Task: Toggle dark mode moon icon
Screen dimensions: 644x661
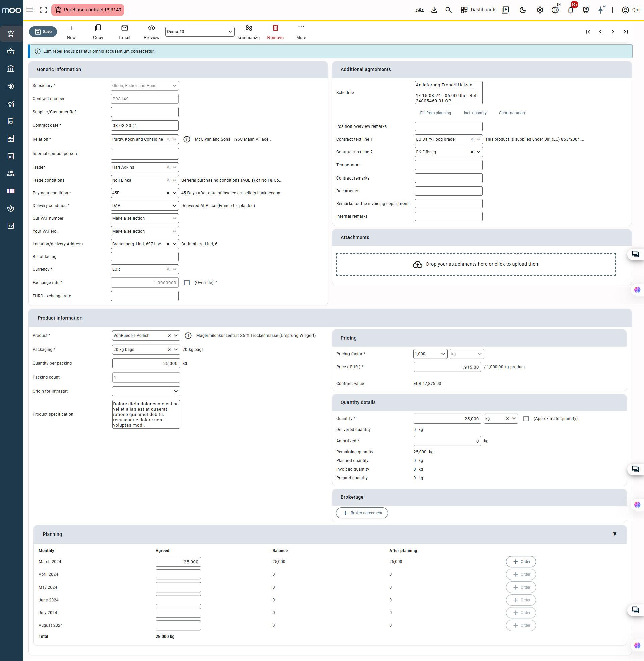Action: [522, 10]
